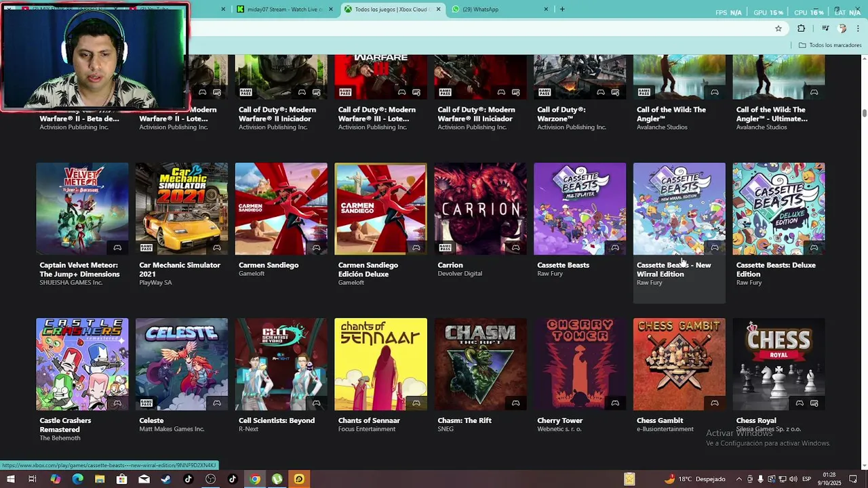Switch to the Google Chrome taskbar icon

click(255, 479)
